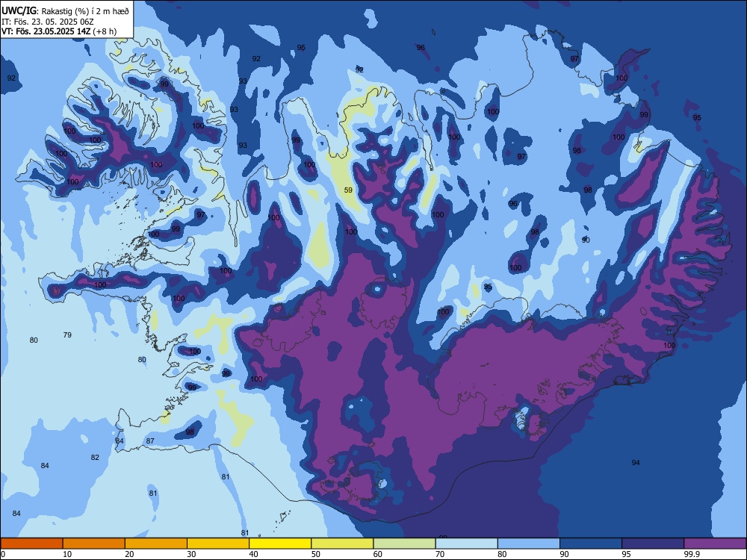Click the humidity value 82 on the map
This screenshot has height=560, width=747.
95,457
